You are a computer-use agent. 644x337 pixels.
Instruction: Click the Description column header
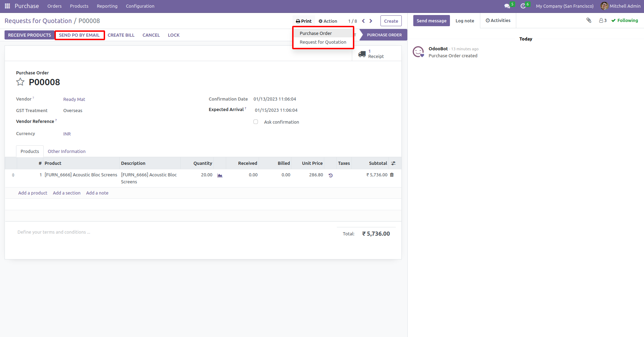[x=150, y=163]
